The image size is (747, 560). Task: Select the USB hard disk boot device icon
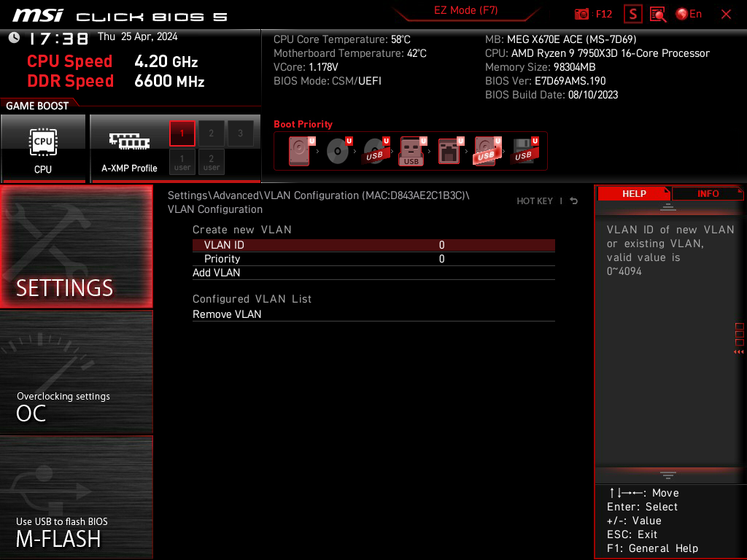tap(487, 151)
